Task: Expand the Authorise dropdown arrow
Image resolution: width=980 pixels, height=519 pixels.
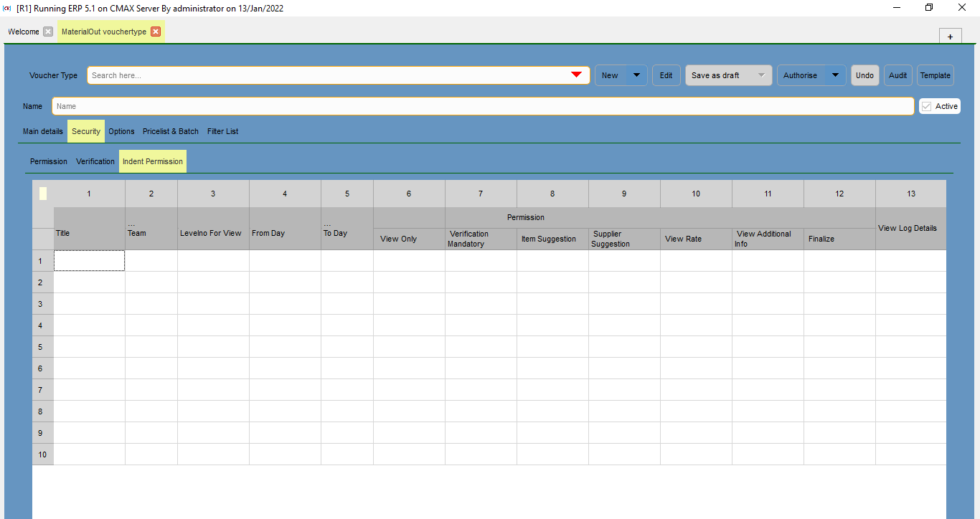Action: click(x=835, y=75)
